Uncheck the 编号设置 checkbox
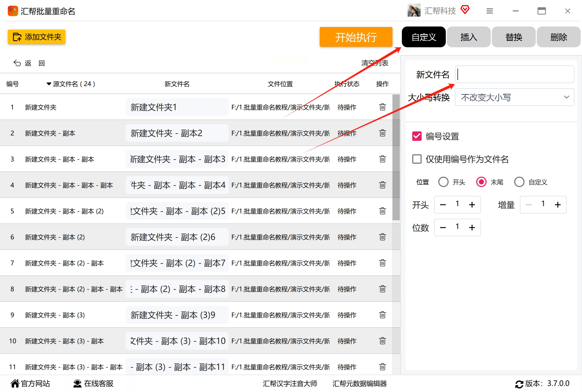 [x=417, y=136]
